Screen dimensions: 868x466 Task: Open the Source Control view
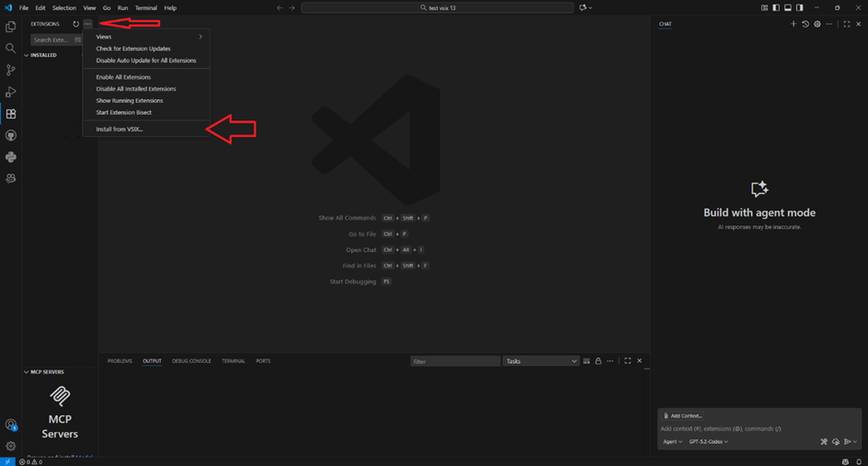pos(10,70)
